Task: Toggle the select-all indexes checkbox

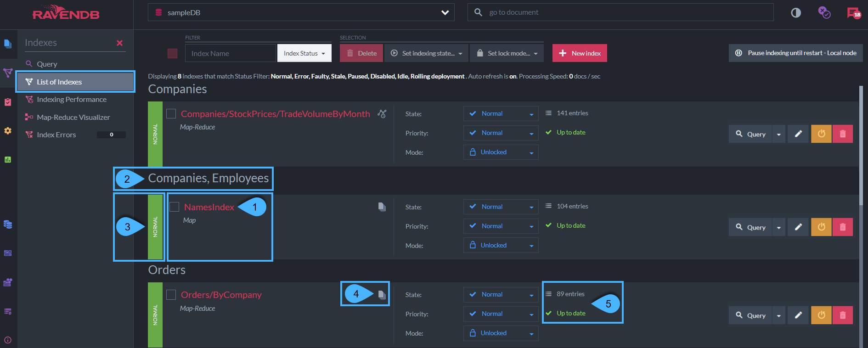Action: pyautogui.click(x=173, y=53)
